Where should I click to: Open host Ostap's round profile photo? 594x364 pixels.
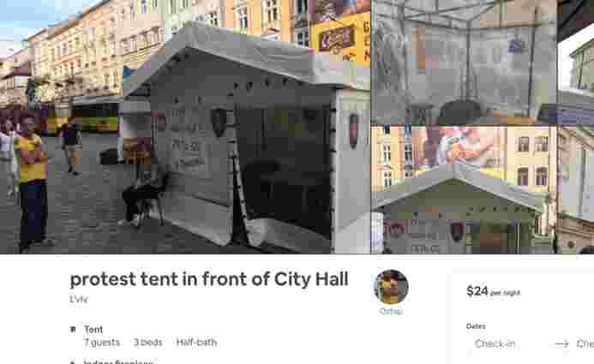391,287
